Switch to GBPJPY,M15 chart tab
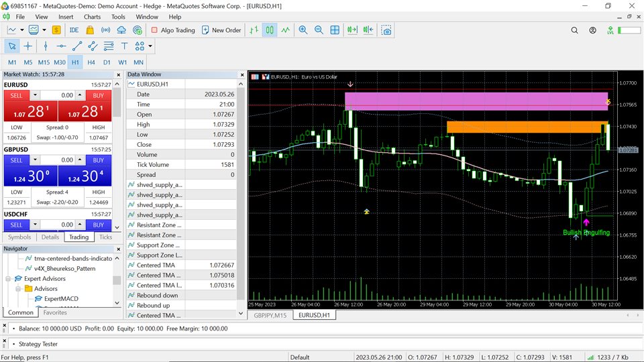Viewport: 644px width, 362px height. [x=270, y=315]
